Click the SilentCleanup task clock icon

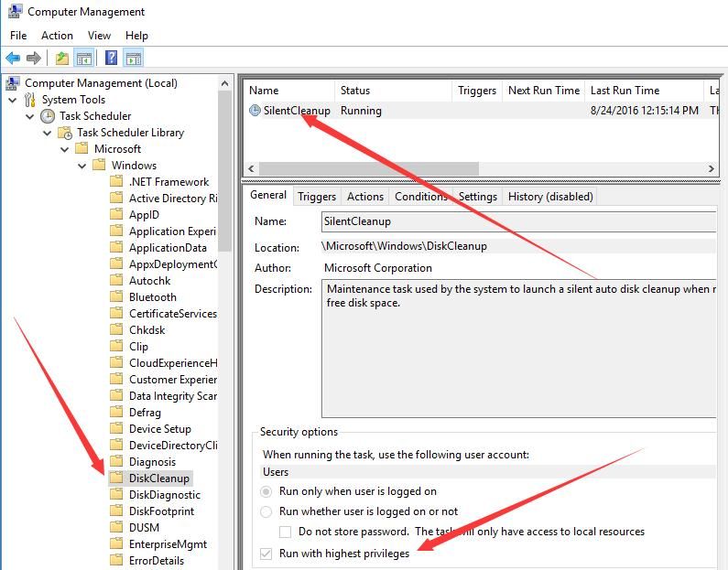(x=255, y=111)
